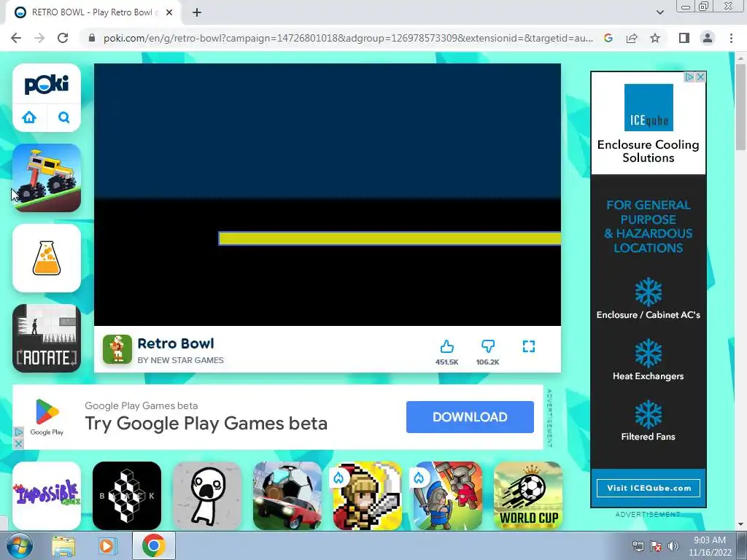The width and height of the screenshot is (747, 560).
Task: Launch the ROTATE game thumbnail
Action: click(47, 338)
